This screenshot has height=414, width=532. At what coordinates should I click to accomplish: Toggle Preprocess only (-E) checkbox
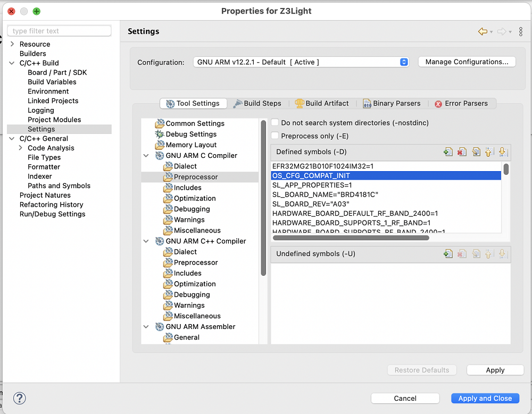pos(275,136)
